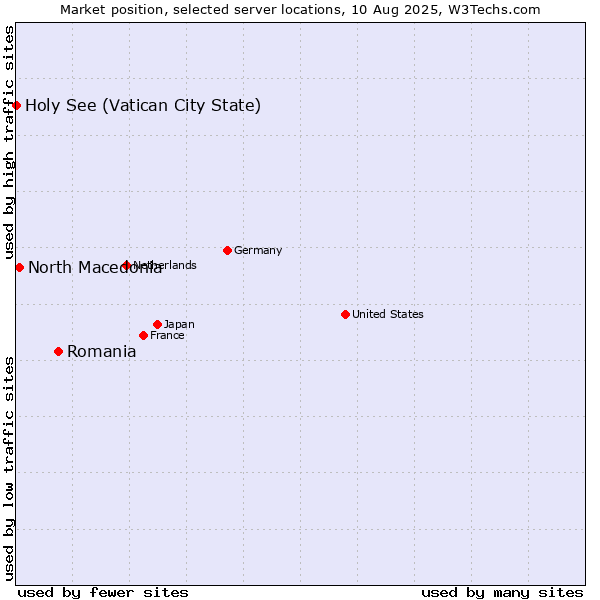600x600 pixels.
Task: Click the 'North Macedonia' label text
Action: point(95,267)
